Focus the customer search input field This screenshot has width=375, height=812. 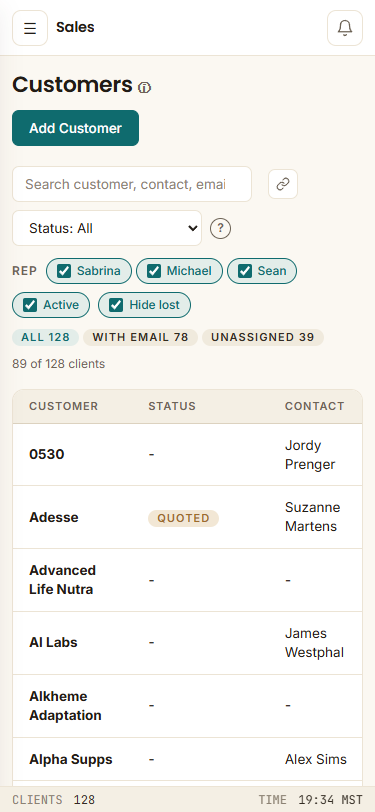(x=132, y=184)
